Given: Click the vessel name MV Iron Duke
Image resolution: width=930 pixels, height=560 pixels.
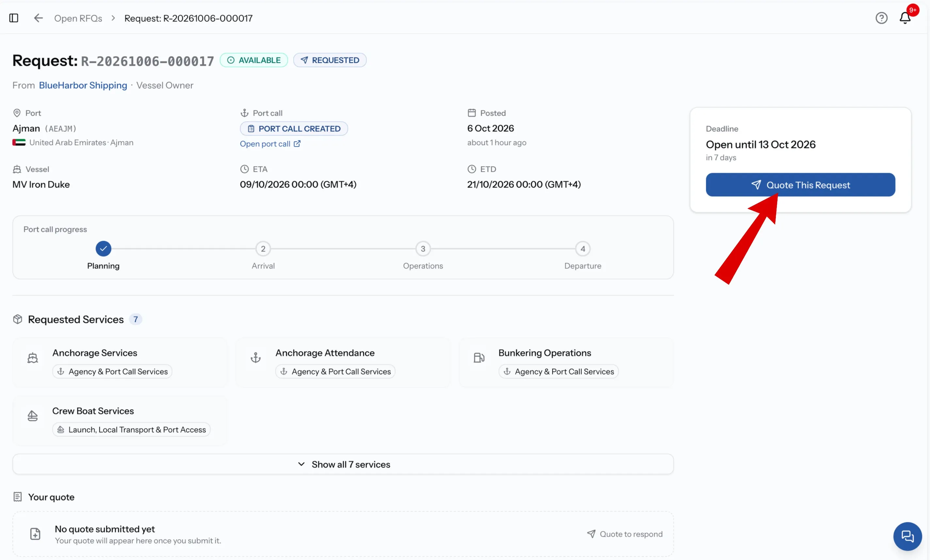Looking at the screenshot, I should 41,184.
